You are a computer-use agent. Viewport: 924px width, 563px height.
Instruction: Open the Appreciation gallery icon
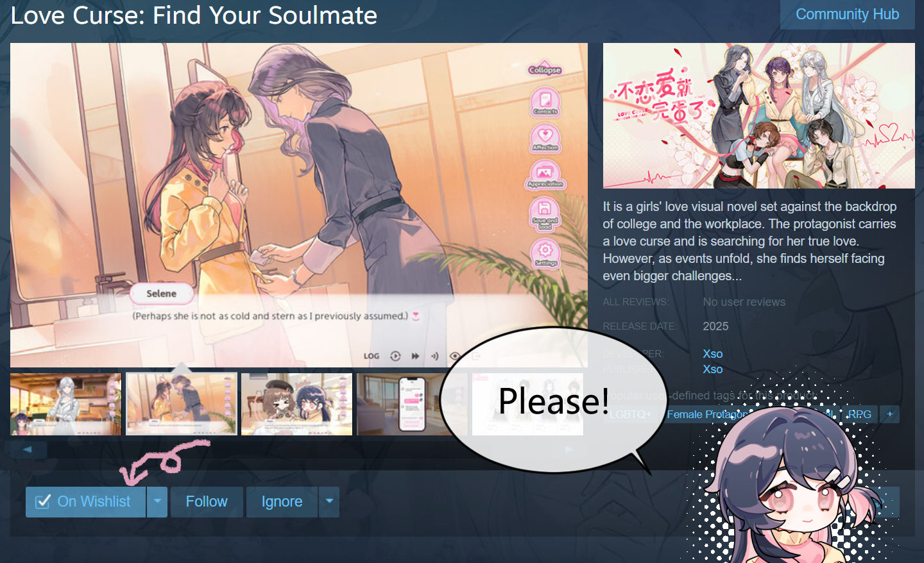click(x=545, y=174)
